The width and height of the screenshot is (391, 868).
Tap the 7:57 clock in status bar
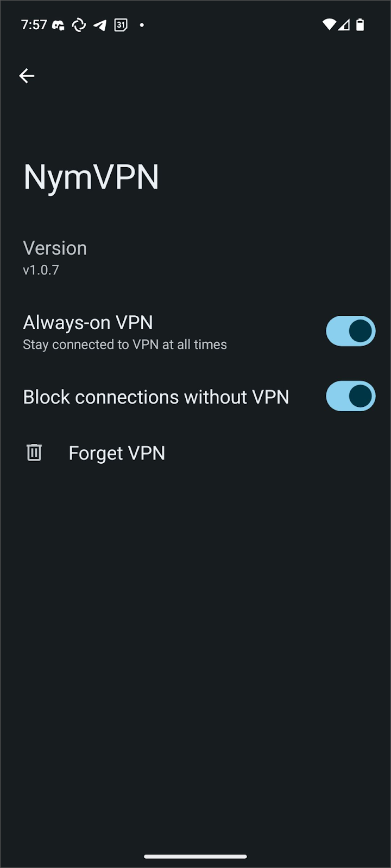tap(34, 25)
